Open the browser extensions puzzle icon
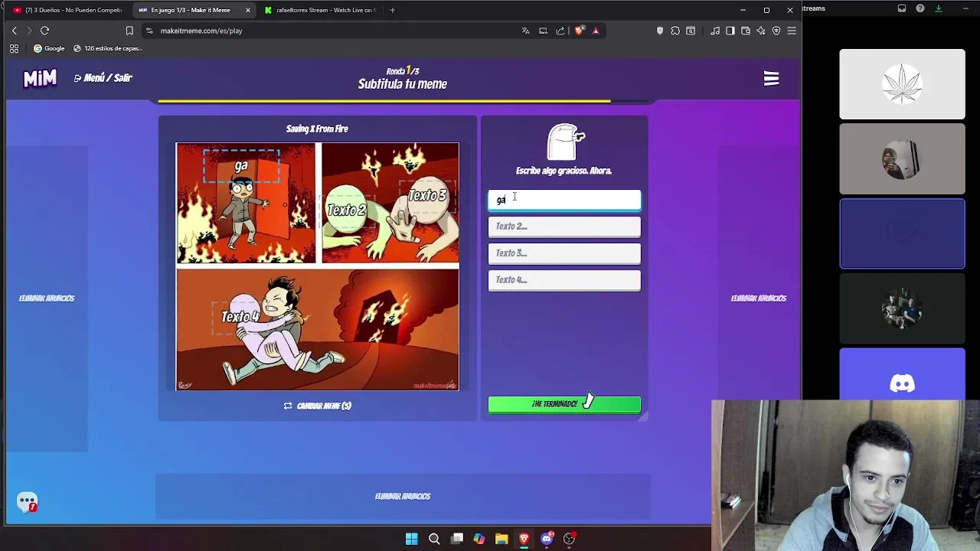The width and height of the screenshot is (980, 551). click(675, 31)
